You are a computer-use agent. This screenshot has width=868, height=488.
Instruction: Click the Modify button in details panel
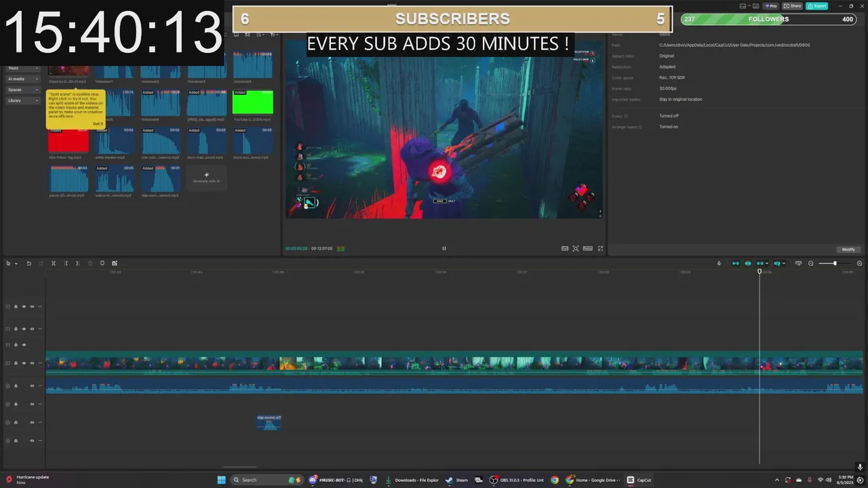click(848, 249)
